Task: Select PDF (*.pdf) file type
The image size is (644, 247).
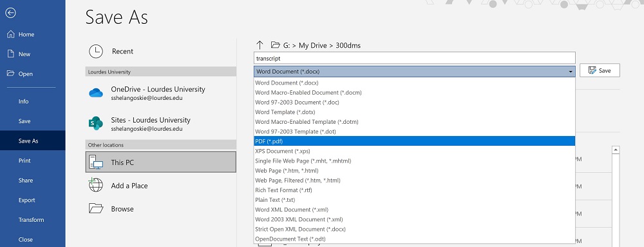Action: (414, 141)
